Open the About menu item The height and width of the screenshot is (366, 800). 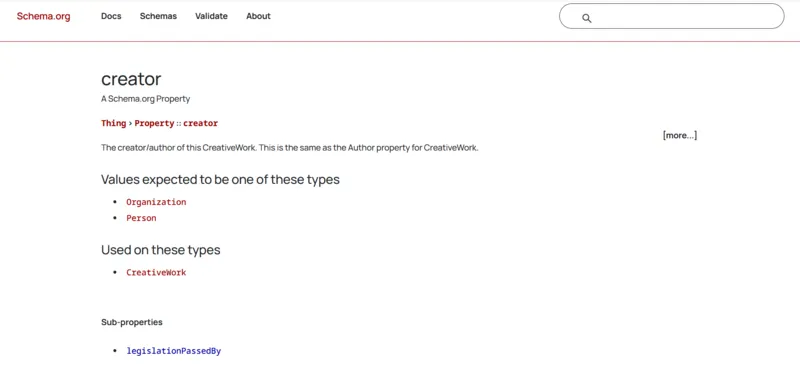(x=258, y=16)
